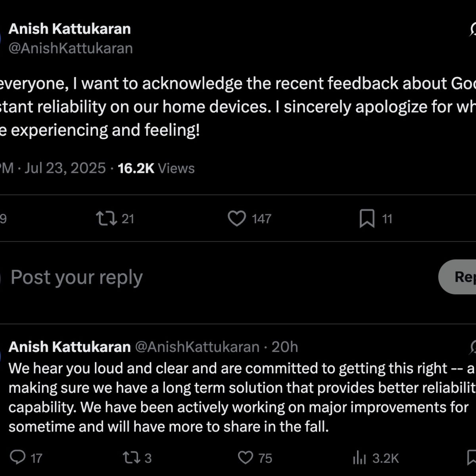The width and height of the screenshot is (476, 476).
Task: Open the reply's 20h timestamp link
Action: click(285, 347)
